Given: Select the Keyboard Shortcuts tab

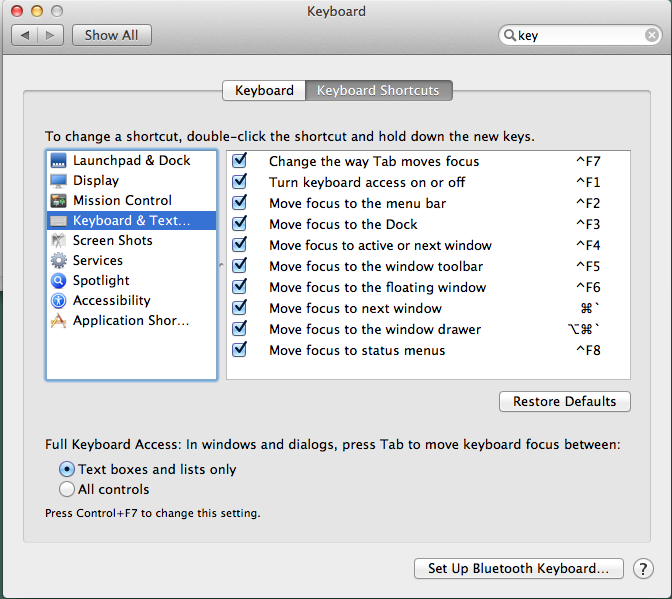Looking at the screenshot, I should pos(378,91).
